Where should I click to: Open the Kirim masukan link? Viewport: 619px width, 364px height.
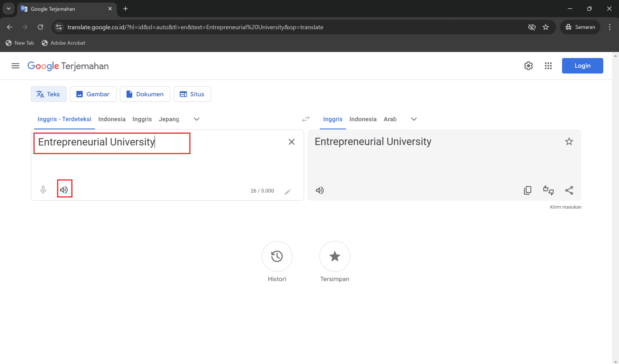point(566,207)
